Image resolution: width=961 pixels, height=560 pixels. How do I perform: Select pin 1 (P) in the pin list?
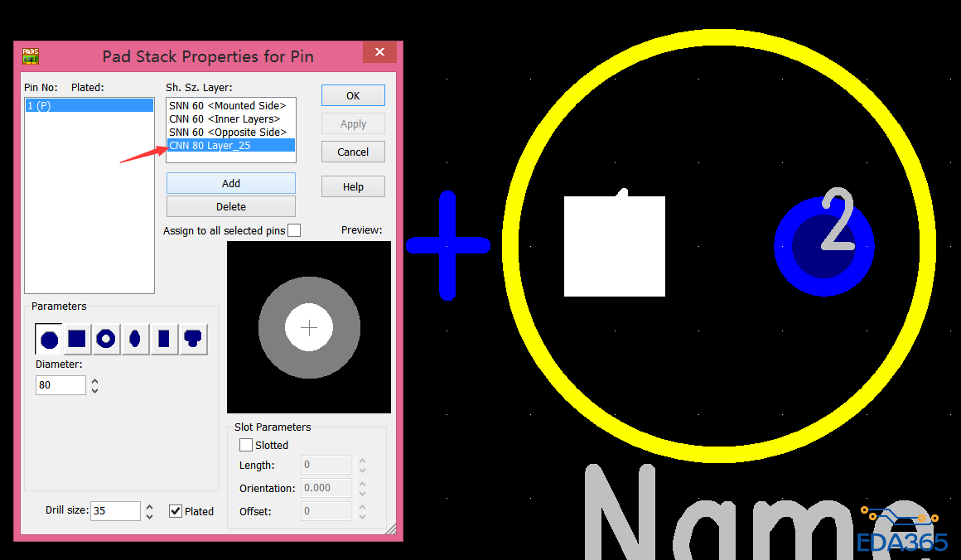click(x=89, y=105)
